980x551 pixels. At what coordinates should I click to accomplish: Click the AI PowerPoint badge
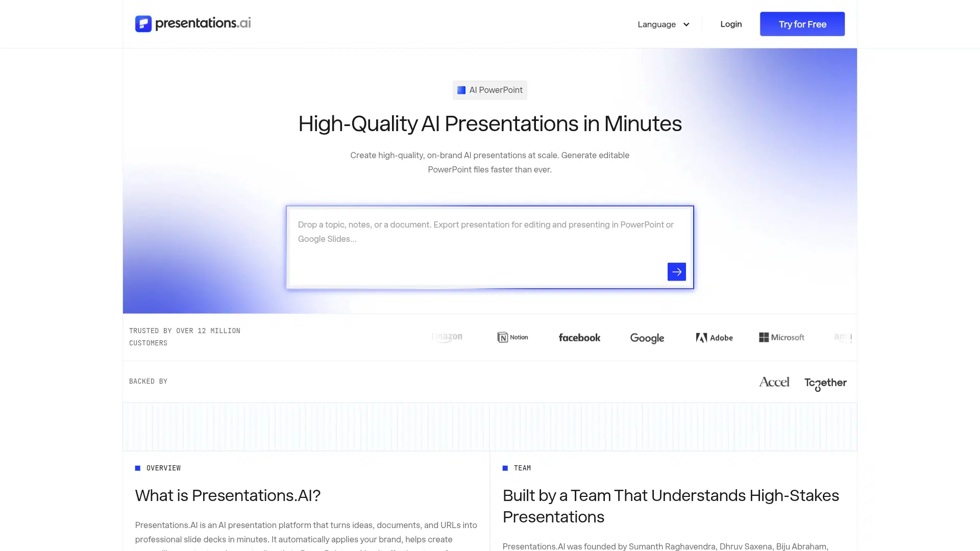point(489,90)
